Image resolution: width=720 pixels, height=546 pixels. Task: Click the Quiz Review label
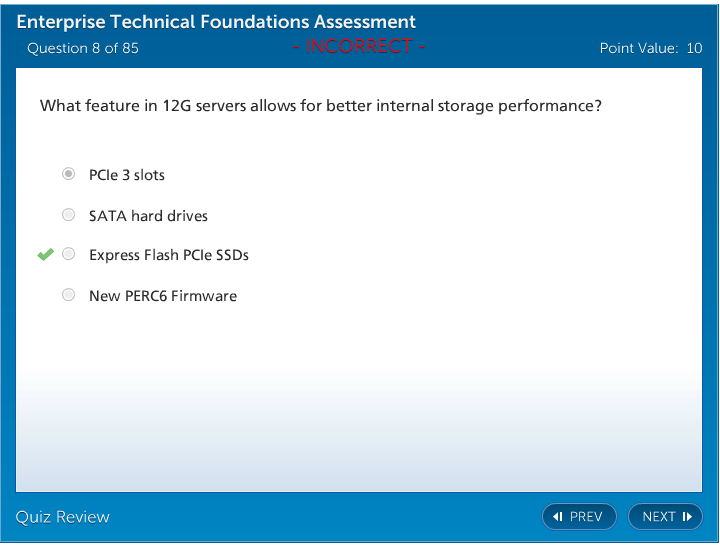[63, 517]
